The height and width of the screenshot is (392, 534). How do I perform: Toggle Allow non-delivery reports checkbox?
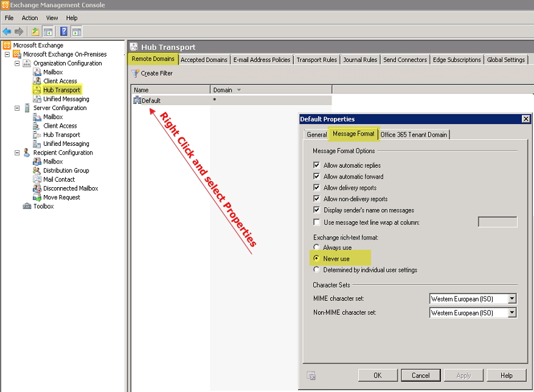(x=317, y=199)
